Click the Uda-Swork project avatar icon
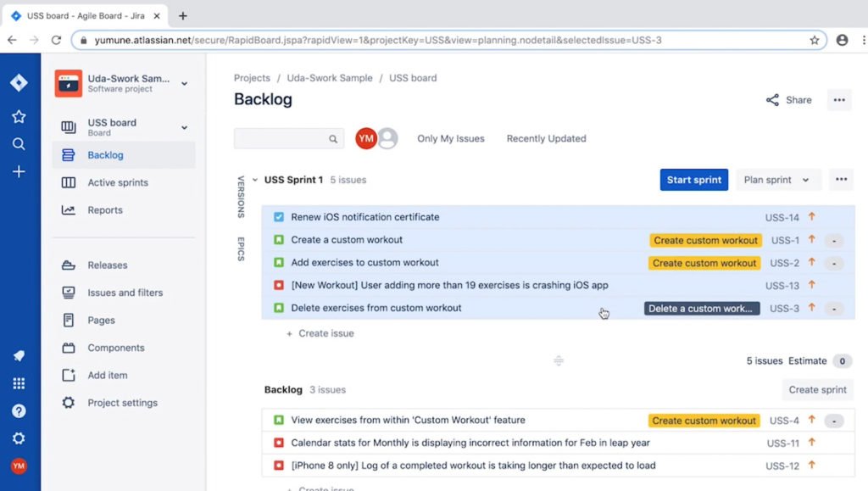This screenshot has width=868, height=491. click(x=69, y=83)
